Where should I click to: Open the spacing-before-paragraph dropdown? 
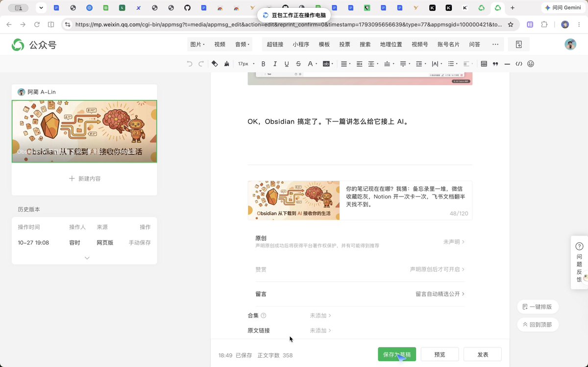(389, 64)
